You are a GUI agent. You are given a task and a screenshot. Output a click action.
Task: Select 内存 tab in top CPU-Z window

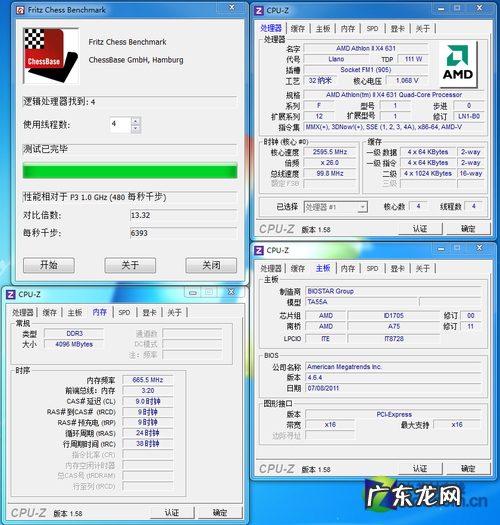click(x=348, y=29)
